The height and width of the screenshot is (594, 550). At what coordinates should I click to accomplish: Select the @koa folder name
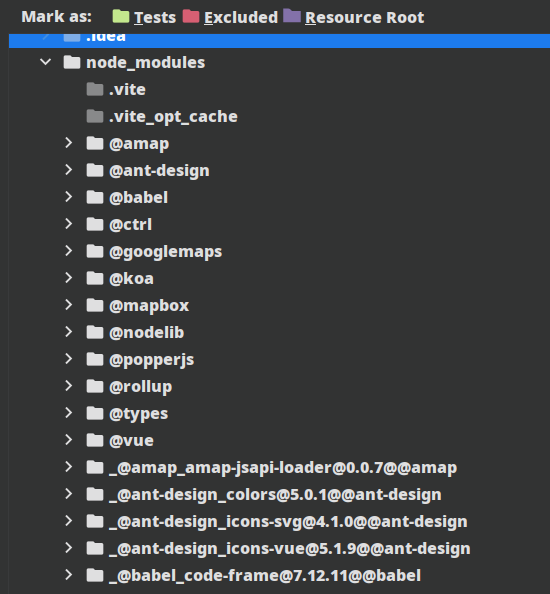pos(131,278)
